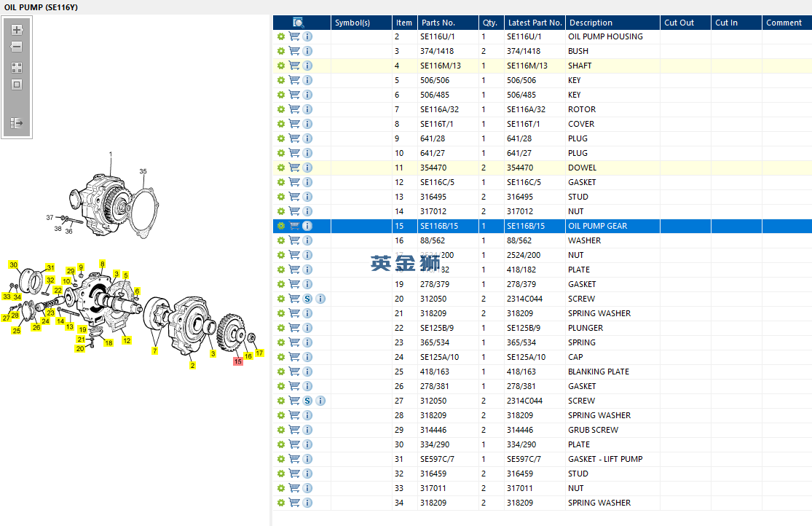Show info for item 12 GASKET
Viewport: 812px width, 526px height.
[x=307, y=182]
